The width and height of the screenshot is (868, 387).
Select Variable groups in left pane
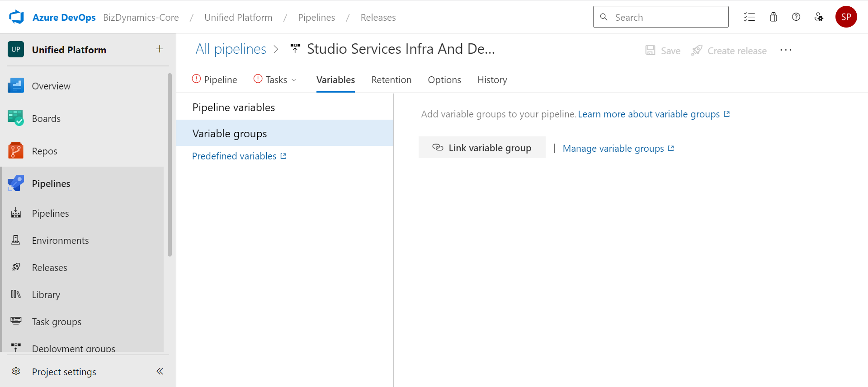coord(285,133)
